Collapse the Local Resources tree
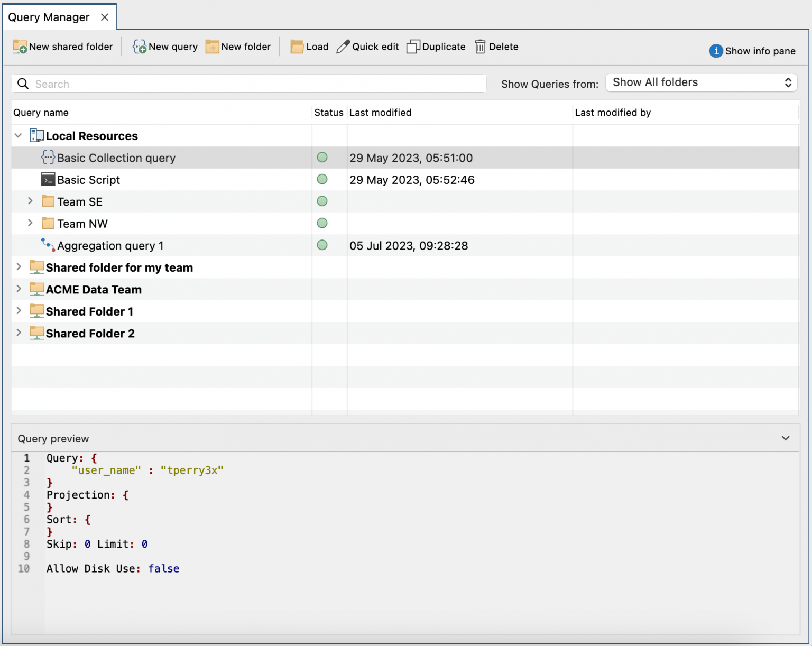The height and width of the screenshot is (646, 812). [18, 135]
